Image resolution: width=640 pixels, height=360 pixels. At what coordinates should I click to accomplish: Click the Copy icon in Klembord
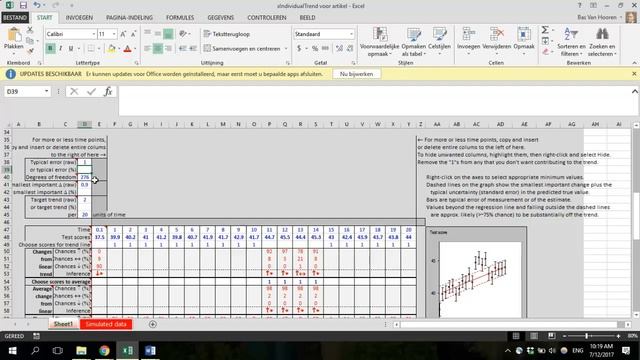tap(30, 40)
